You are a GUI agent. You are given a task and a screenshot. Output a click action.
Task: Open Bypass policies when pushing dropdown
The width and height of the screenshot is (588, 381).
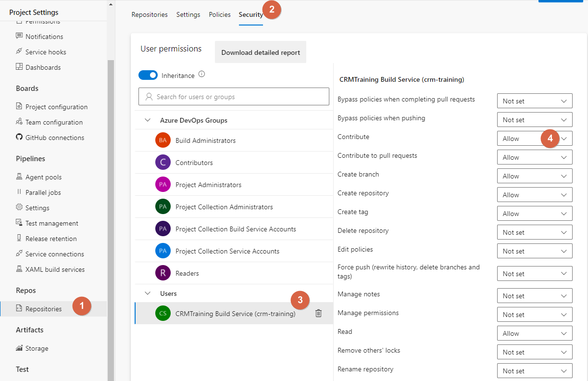[535, 120]
